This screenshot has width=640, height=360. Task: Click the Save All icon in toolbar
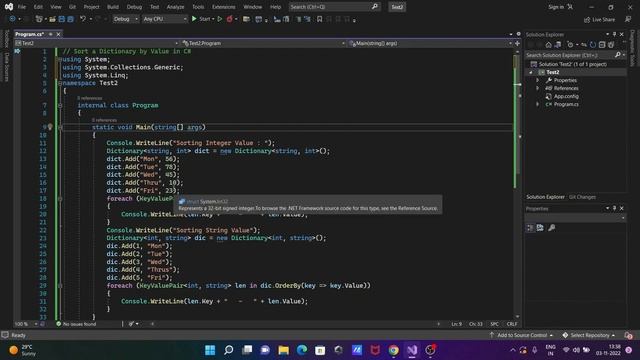[x=70, y=19]
